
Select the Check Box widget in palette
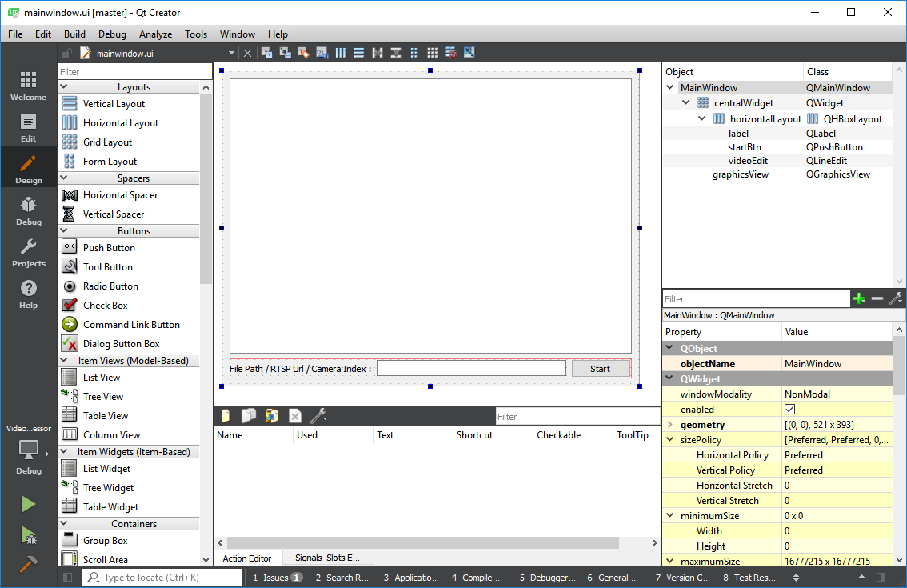106,305
